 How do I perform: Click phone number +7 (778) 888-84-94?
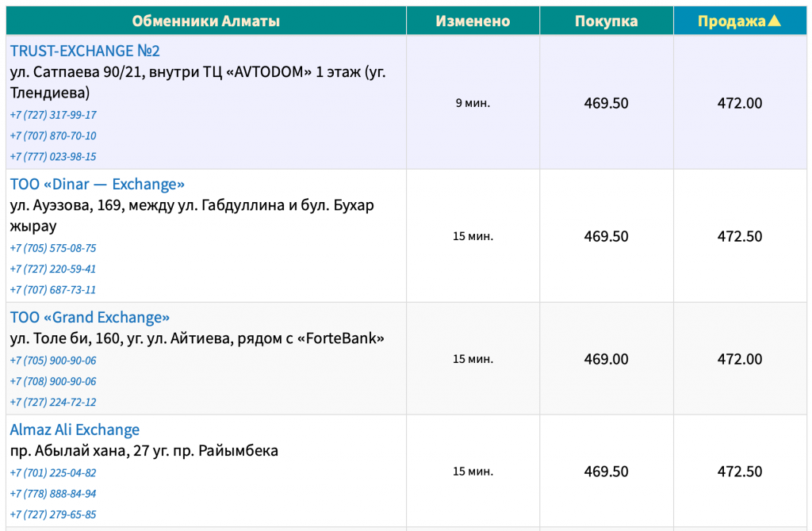(x=53, y=493)
